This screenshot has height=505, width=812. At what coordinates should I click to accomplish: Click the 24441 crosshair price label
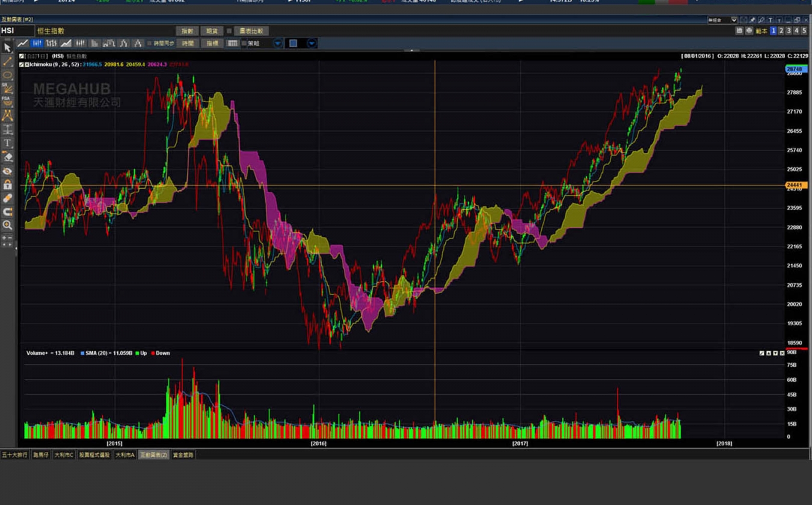click(795, 185)
